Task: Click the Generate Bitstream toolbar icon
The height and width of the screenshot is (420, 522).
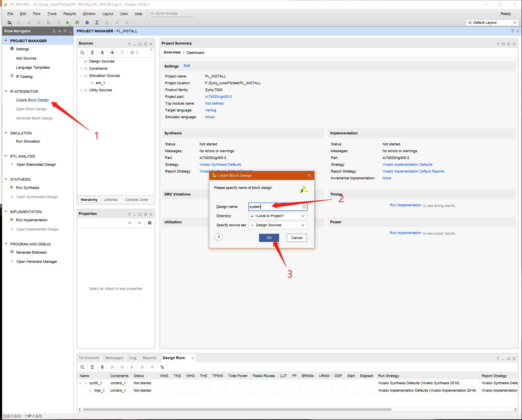Action: [x=77, y=23]
